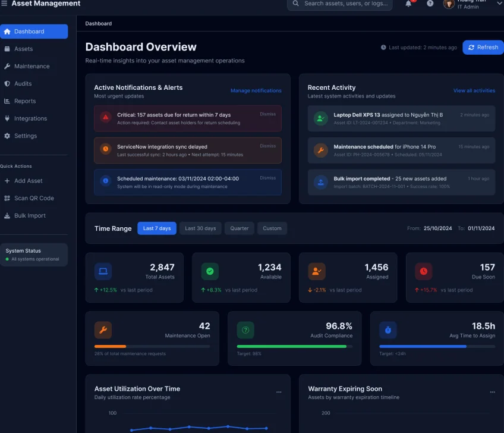Dismiss the Scheduled maintenance alert

coord(267,178)
